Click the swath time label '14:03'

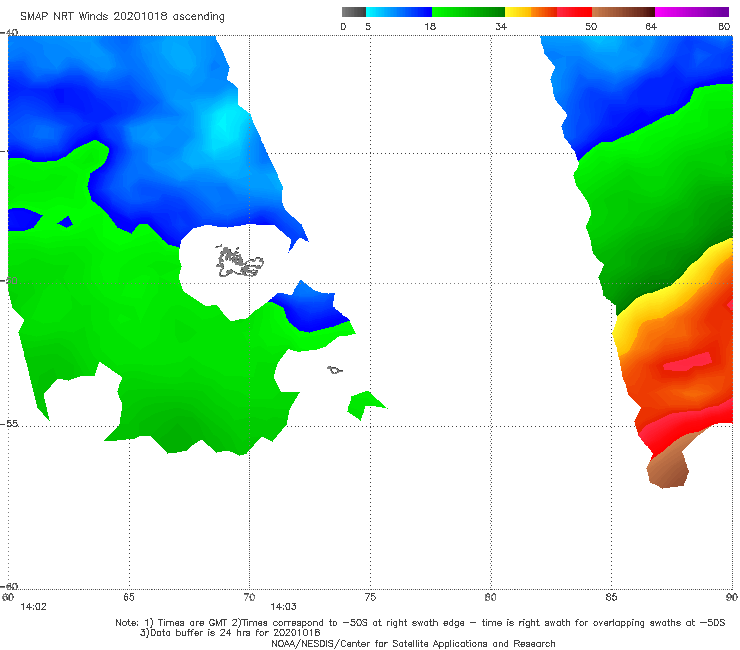pos(283,607)
